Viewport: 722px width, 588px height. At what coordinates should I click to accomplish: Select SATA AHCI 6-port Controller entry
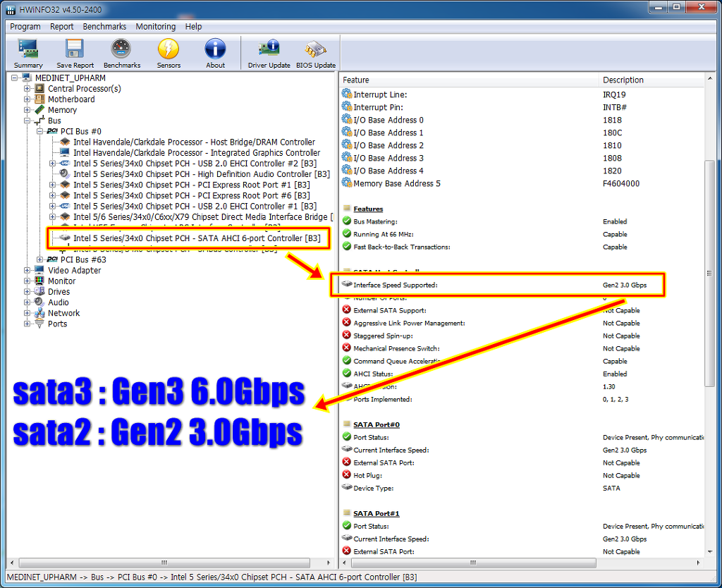tap(197, 238)
